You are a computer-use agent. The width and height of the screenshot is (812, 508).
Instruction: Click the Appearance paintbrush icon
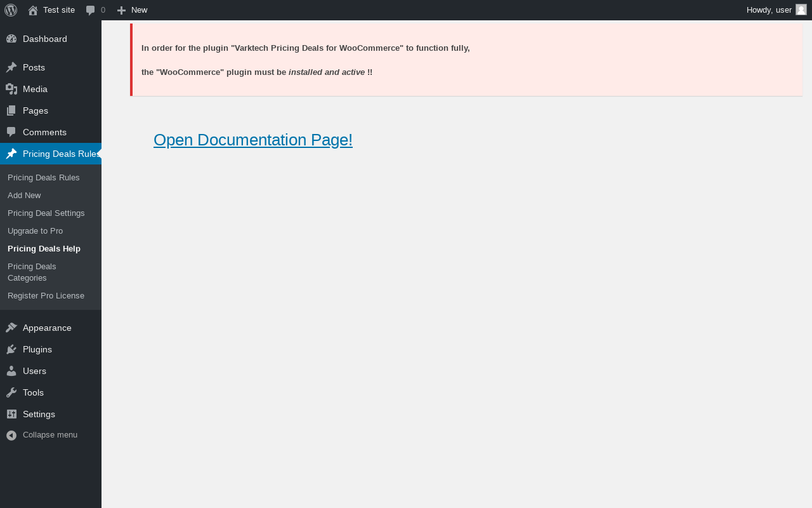pos(11,328)
